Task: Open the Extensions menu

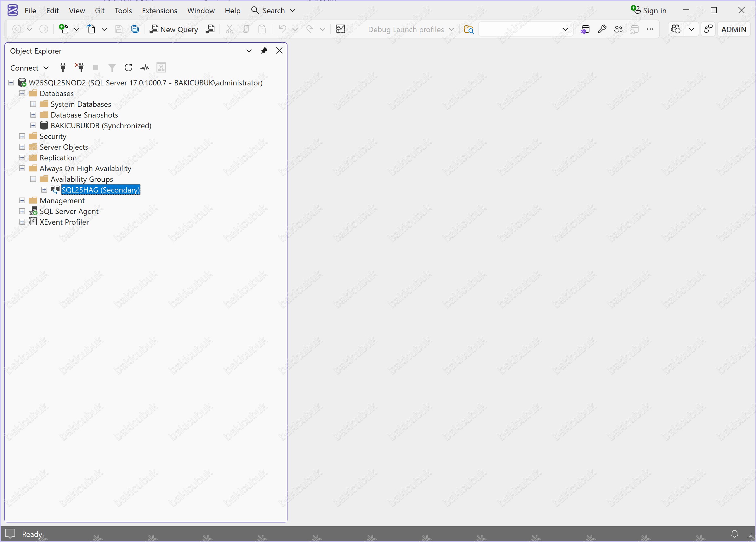Action: tap(159, 11)
